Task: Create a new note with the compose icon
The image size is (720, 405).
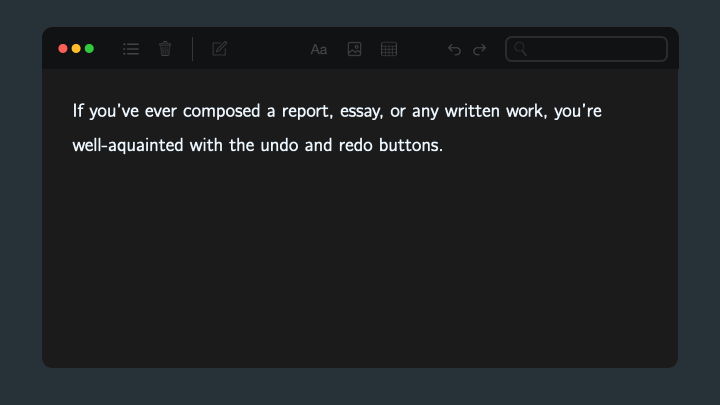Action: click(219, 49)
